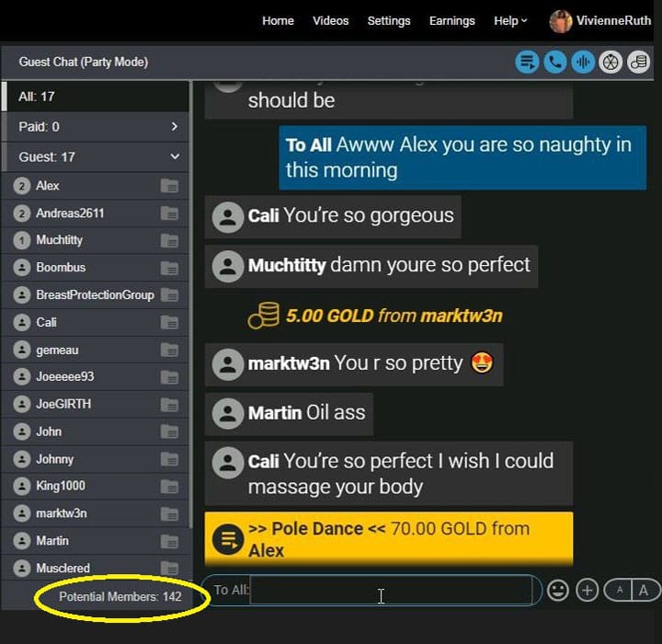The image size is (662, 644).
Task: Go to the Videos page
Action: point(331,21)
